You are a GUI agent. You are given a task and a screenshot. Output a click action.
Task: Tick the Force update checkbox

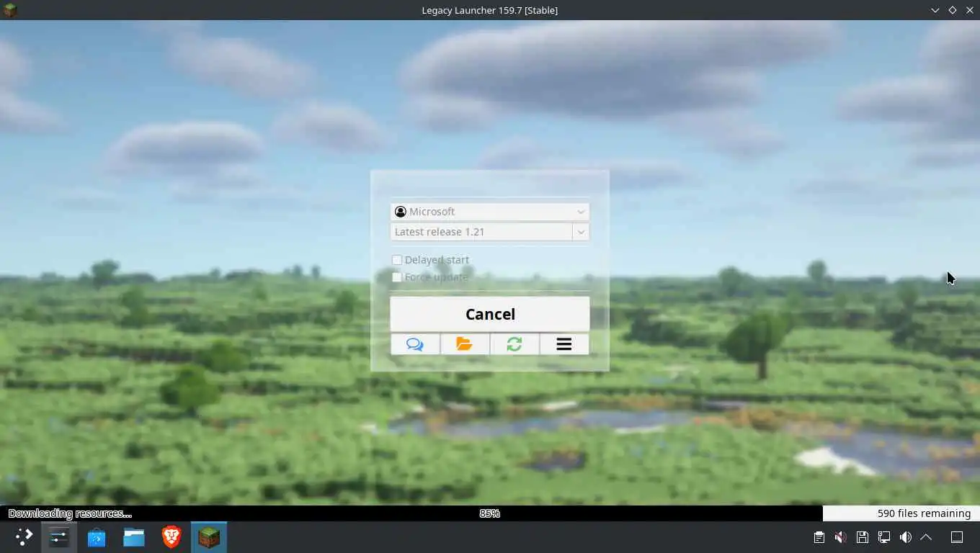pyautogui.click(x=397, y=277)
